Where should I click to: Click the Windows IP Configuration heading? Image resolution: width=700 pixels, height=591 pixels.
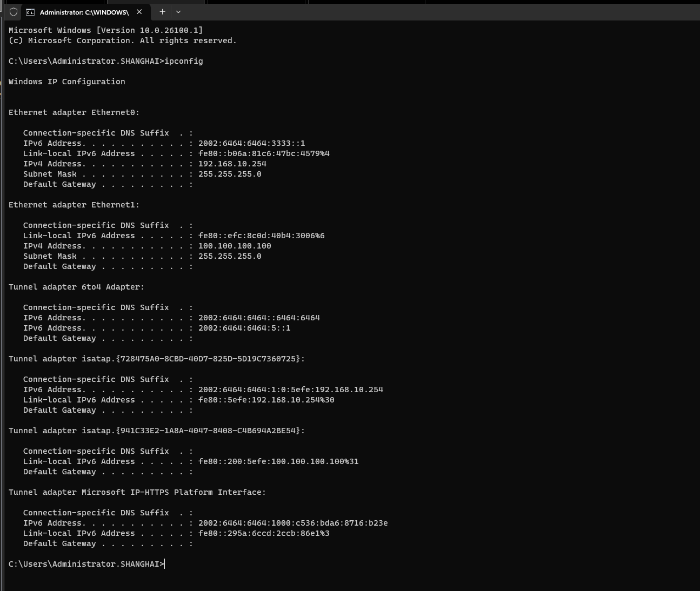click(67, 82)
